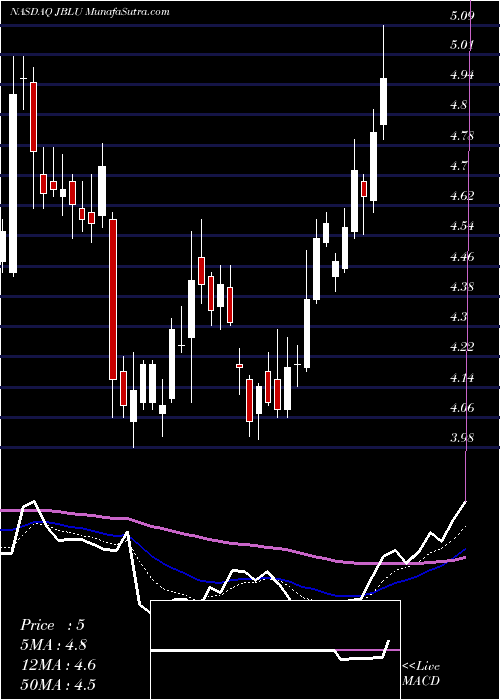The width and height of the screenshot is (500, 700).
Task: Click the MACD inset chart panel
Action: tap(275, 650)
